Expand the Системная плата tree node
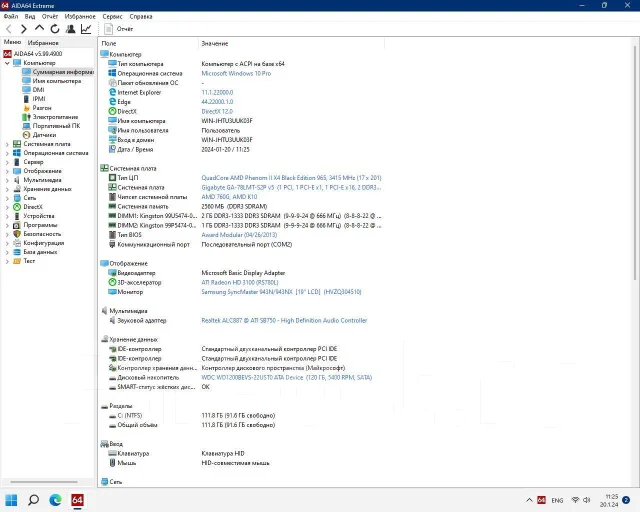Viewport: 640px width, 512px height. click(7, 144)
